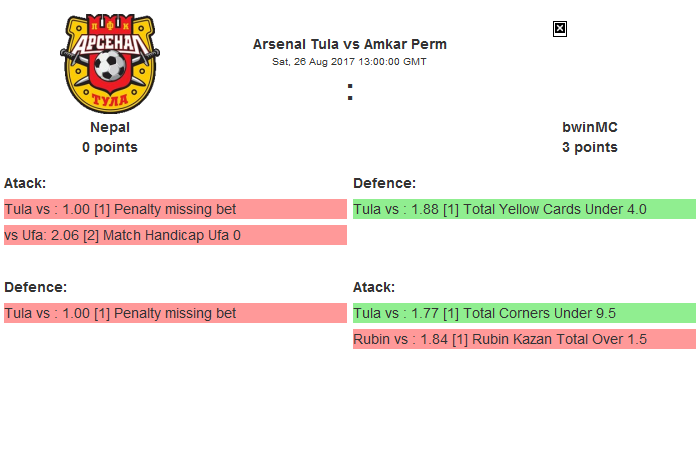Image resolution: width=700 pixels, height=460 pixels.
Task: Select the Penalty missing bet row under Nepal's Atack
Action: [174, 209]
